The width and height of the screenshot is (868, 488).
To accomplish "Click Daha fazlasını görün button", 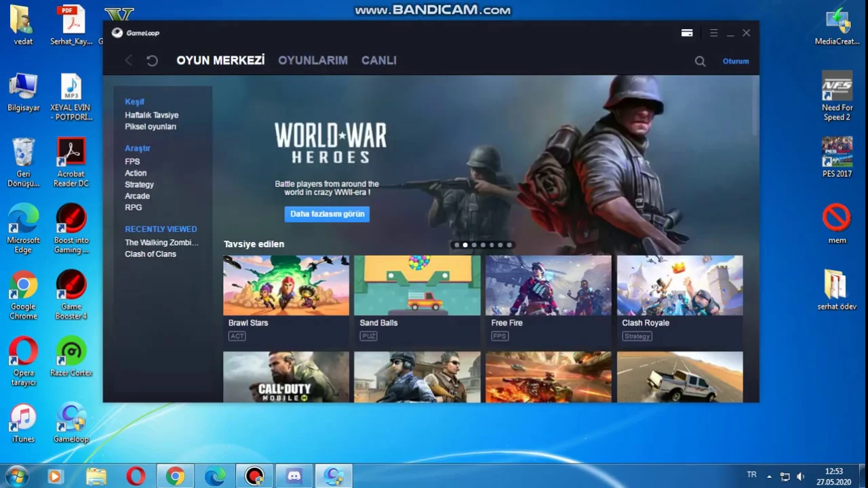I will (x=327, y=214).
